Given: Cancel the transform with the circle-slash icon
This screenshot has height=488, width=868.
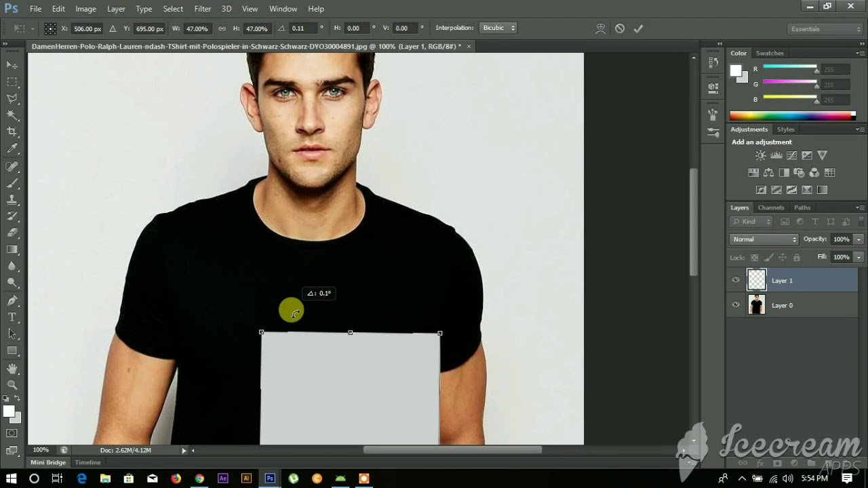Looking at the screenshot, I should click(620, 28).
